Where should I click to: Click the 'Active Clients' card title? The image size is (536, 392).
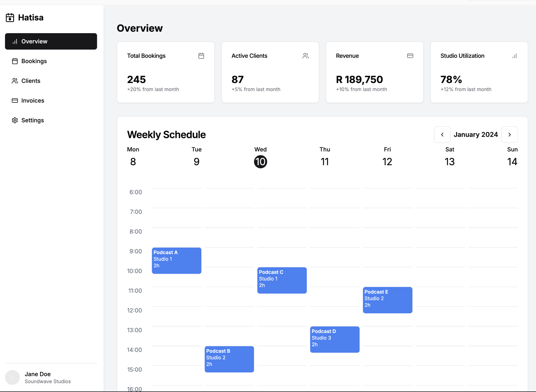tap(250, 56)
